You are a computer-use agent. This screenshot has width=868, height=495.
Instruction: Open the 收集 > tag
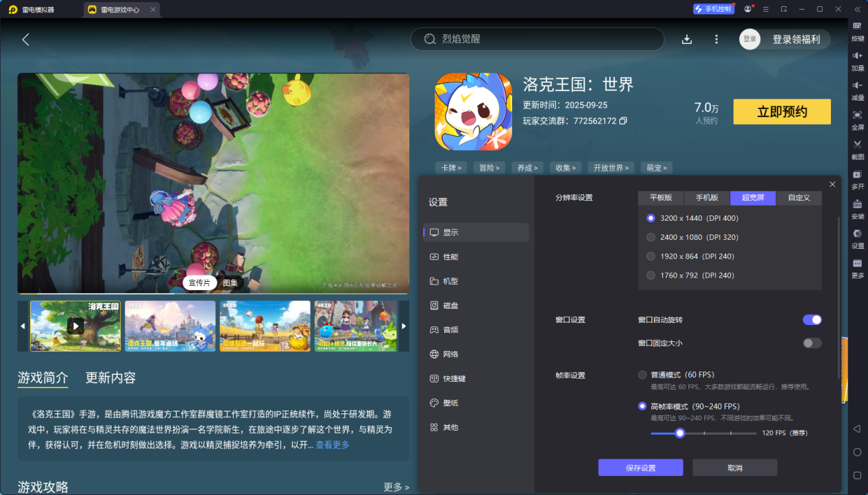point(566,167)
